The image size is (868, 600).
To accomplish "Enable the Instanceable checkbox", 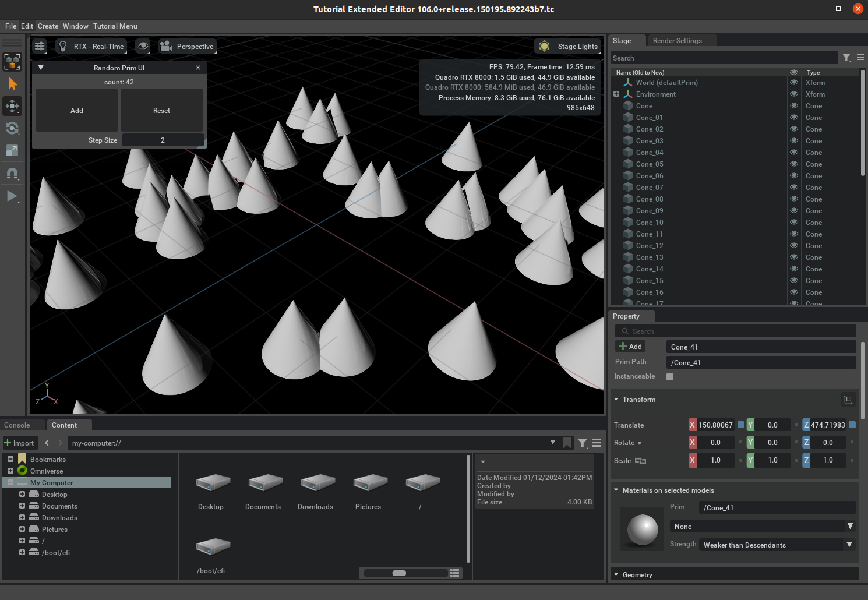I will [670, 377].
